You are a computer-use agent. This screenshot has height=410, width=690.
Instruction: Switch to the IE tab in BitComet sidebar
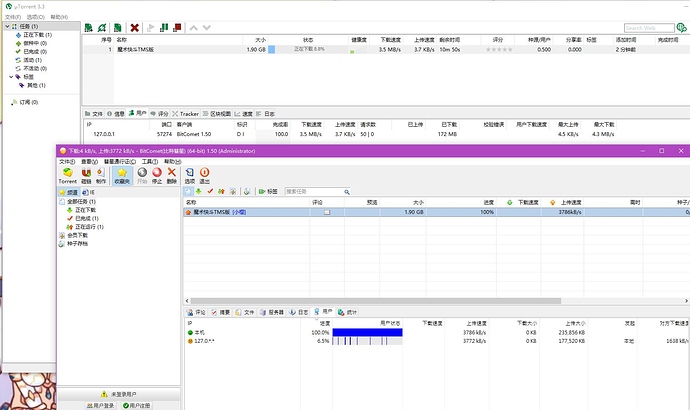tap(89, 192)
